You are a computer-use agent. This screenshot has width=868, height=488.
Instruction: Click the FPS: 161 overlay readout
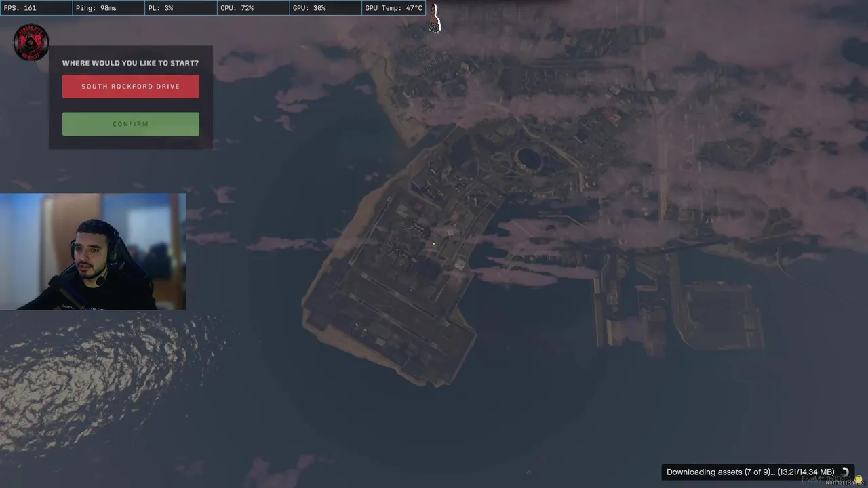point(36,8)
